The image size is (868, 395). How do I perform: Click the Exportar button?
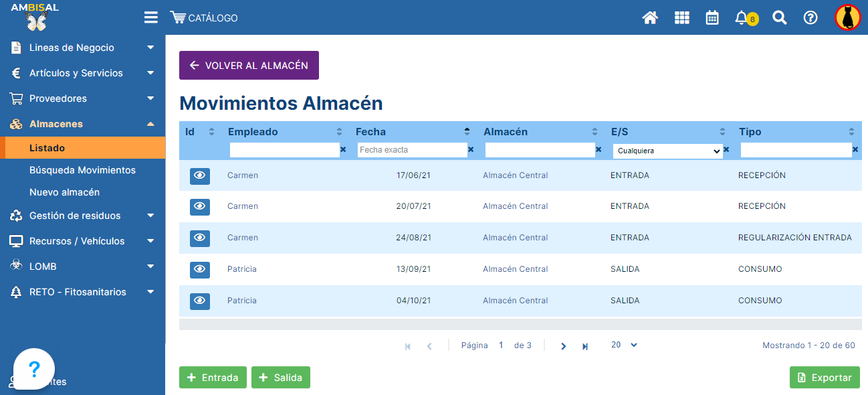click(825, 378)
